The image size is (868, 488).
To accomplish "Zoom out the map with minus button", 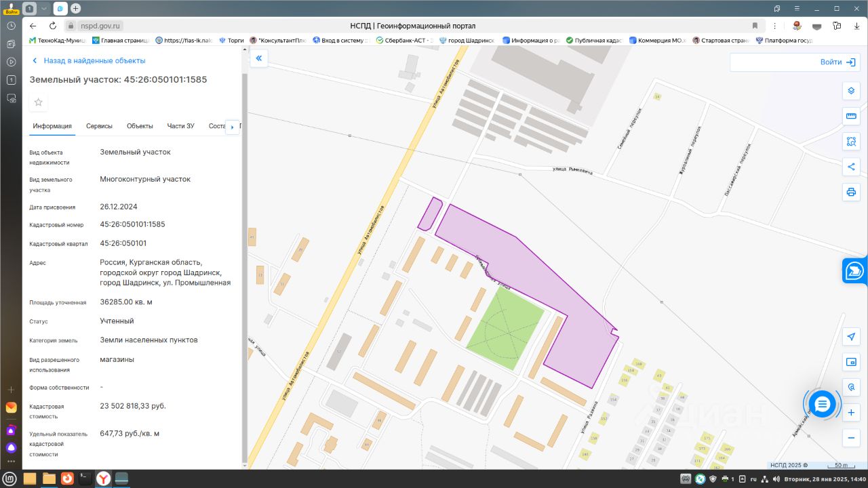I will (x=852, y=438).
